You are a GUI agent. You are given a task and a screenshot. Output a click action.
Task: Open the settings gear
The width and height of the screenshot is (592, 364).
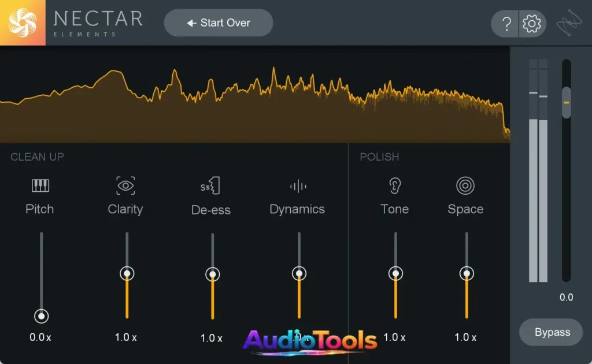[x=531, y=24]
